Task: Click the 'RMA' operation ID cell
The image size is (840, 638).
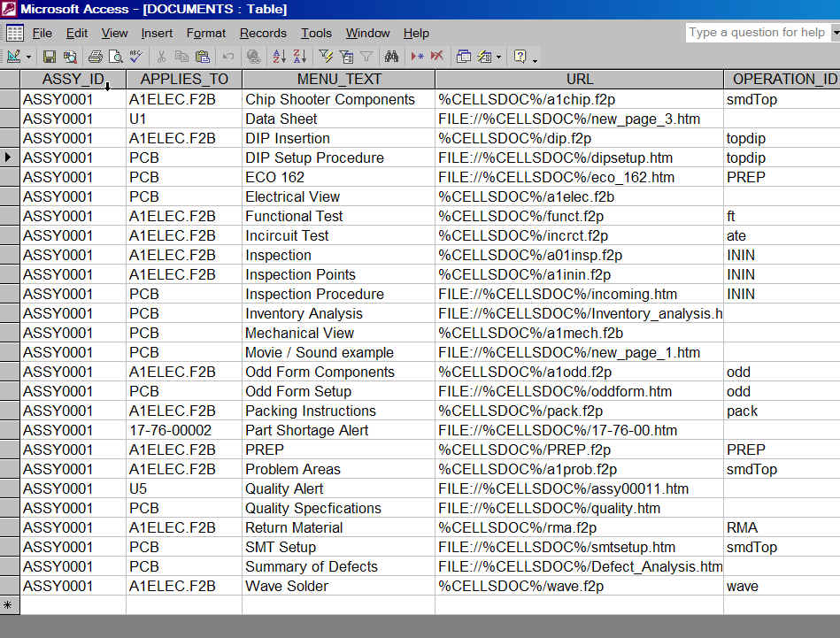Action: click(782, 527)
